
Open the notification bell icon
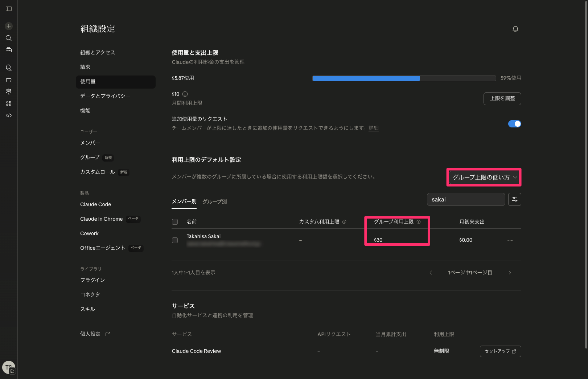pyautogui.click(x=515, y=29)
